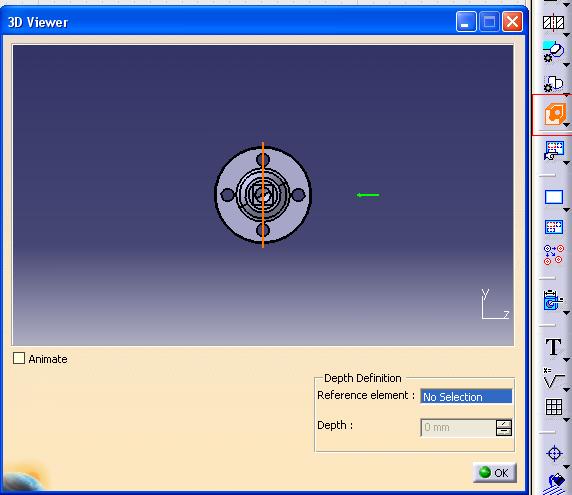Open the View Creation Wizard icon

(x=554, y=150)
